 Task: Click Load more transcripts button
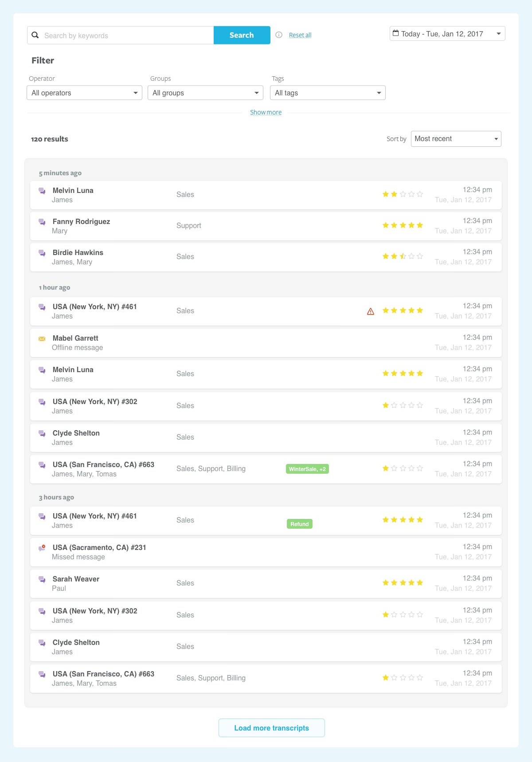click(271, 728)
